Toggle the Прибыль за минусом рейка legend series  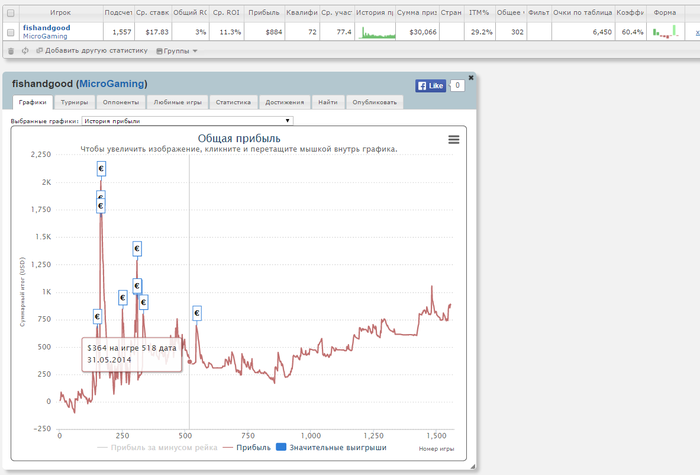click(x=157, y=447)
